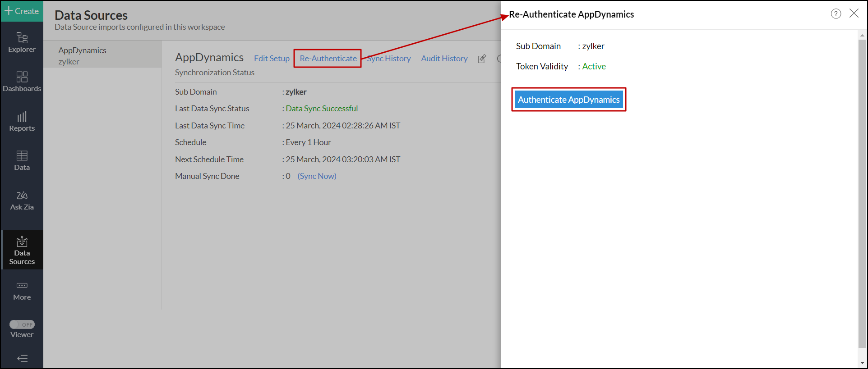
Task: Click the Sync Now link
Action: point(317,176)
